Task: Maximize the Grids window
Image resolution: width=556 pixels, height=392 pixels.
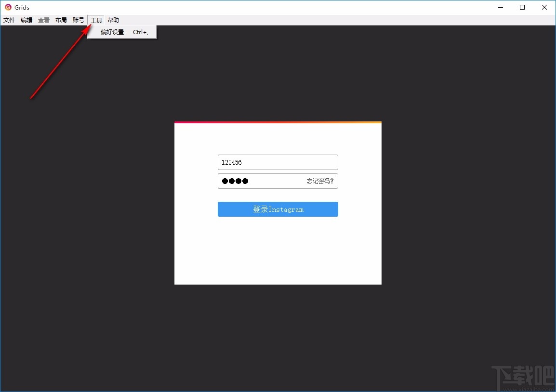Action: pyautogui.click(x=522, y=7)
